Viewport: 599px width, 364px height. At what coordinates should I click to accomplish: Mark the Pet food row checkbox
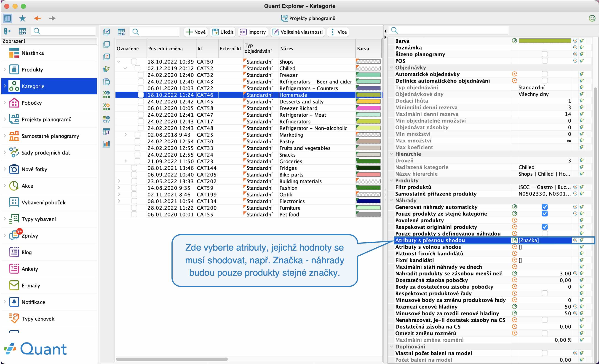(x=134, y=214)
